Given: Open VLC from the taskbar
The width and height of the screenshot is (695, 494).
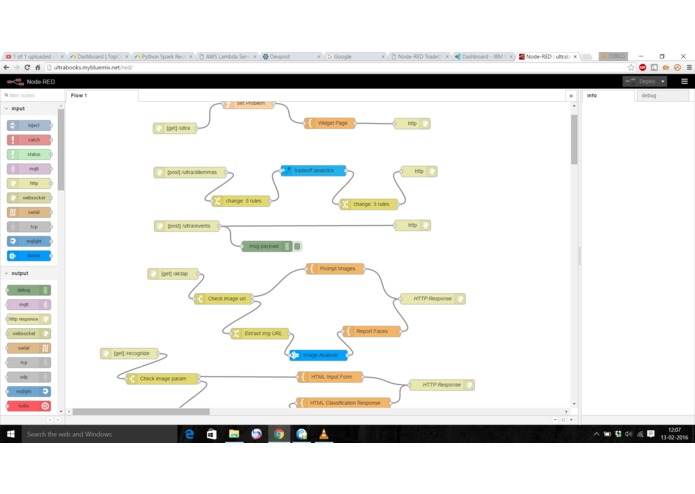Looking at the screenshot, I should 324,434.
